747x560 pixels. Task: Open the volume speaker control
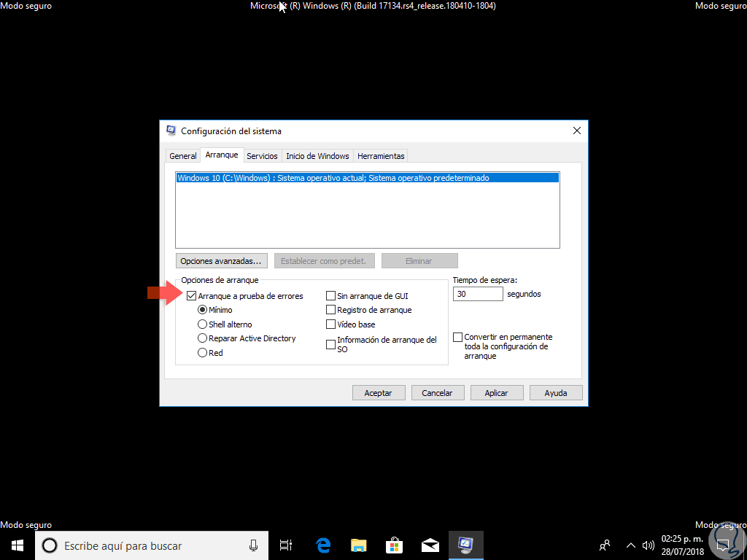pyautogui.click(x=649, y=545)
